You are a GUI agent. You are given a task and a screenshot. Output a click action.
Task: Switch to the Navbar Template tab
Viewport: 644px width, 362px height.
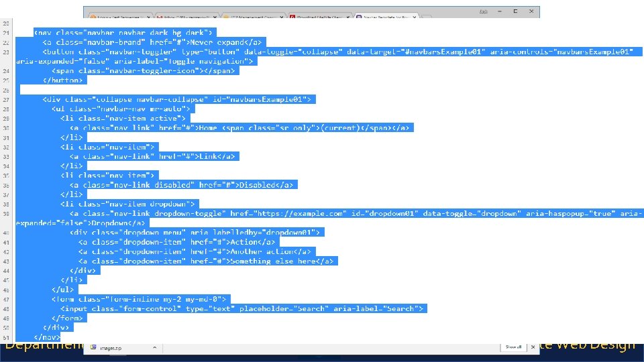click(x=384, y=17)
